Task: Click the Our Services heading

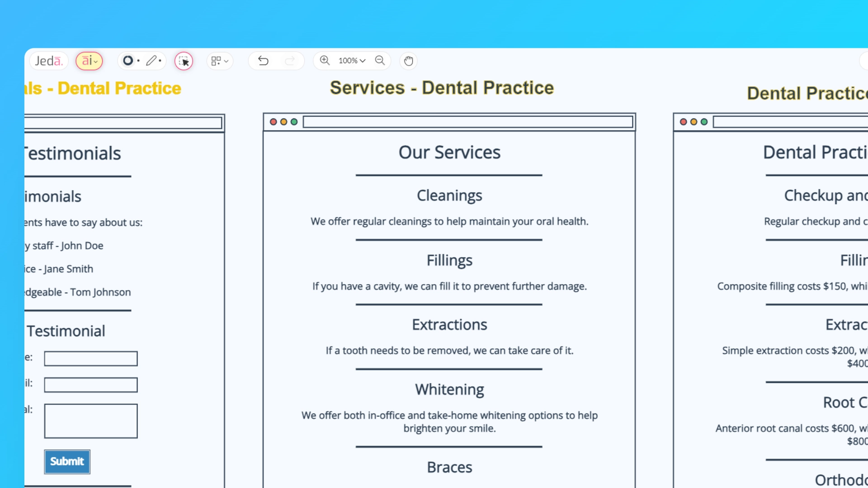Action: coord(449,152)
